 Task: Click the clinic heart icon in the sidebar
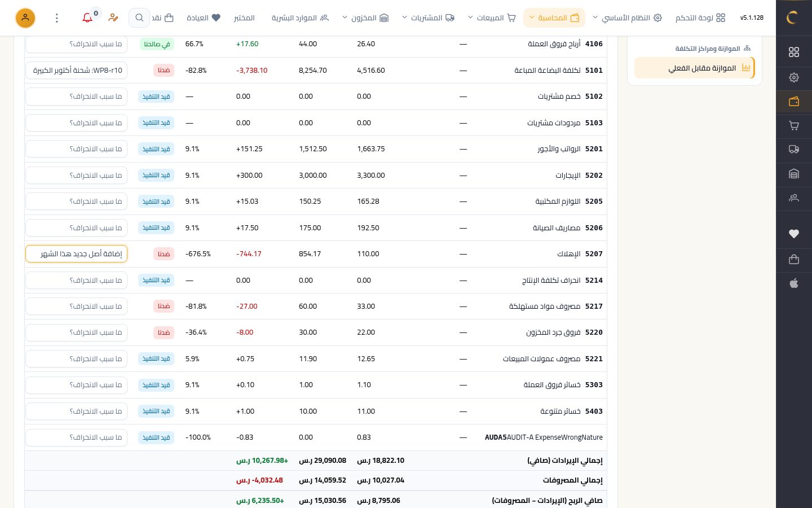tap(794, 234)
